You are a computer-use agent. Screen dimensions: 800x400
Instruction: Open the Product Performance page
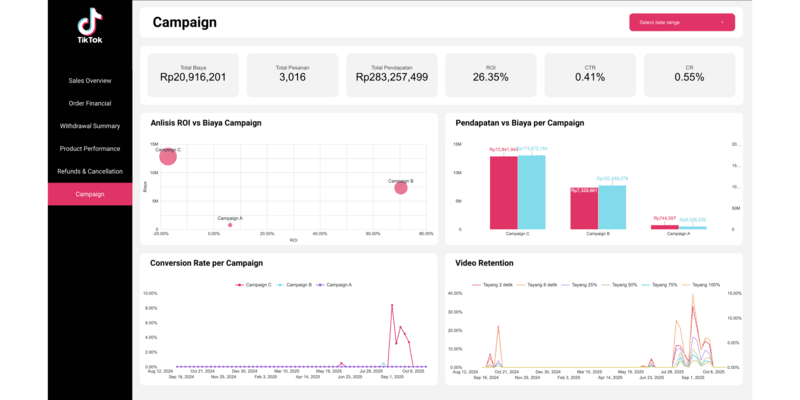point(89,148)
